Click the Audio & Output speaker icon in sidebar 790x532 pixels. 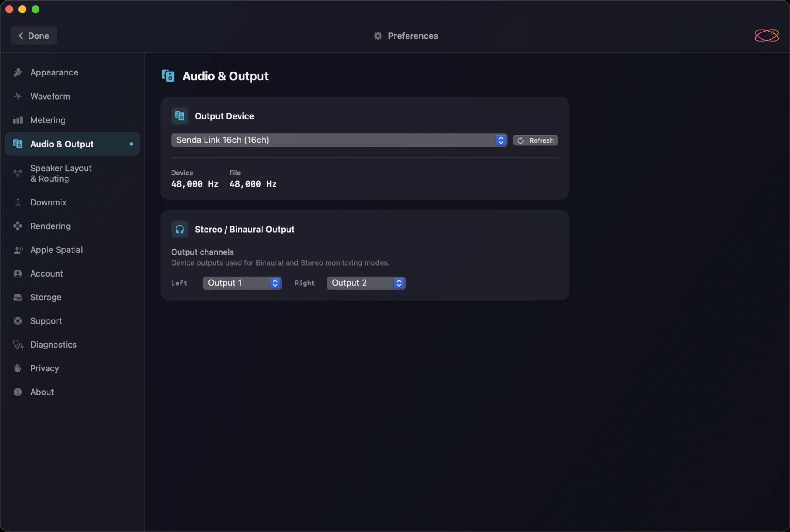coord(18,144)
